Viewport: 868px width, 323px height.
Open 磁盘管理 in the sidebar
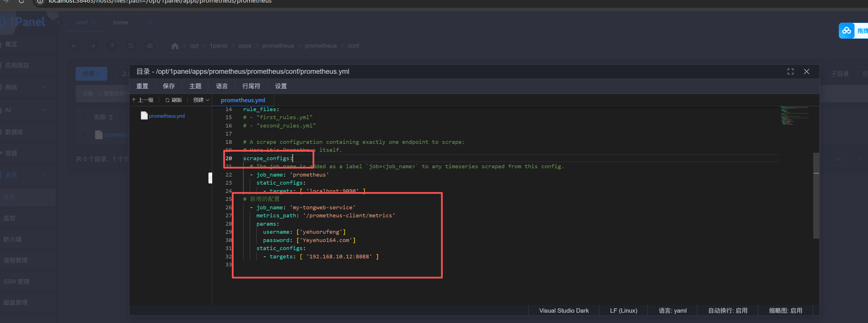pyautogui.click(x=15, y=302)
